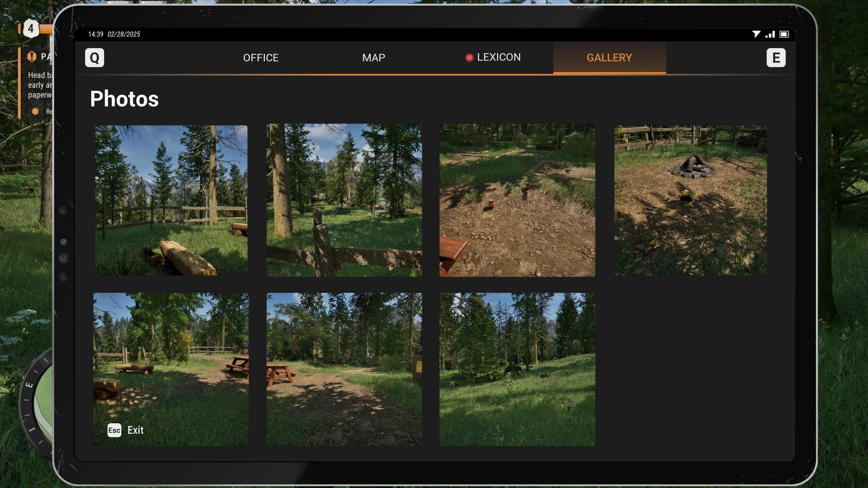The width and height of the screenshot is (868, 488).
Task: Open the Lexicon tab
Action: click(498, 57)
